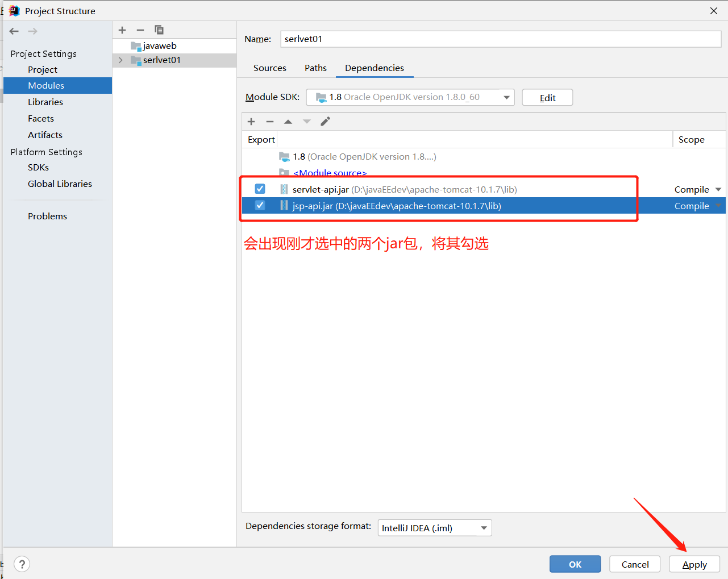This screenshot has height=579, width=728.
Task: Select the jsp-api.jar dependency row
Action: (x=484, y=206)
